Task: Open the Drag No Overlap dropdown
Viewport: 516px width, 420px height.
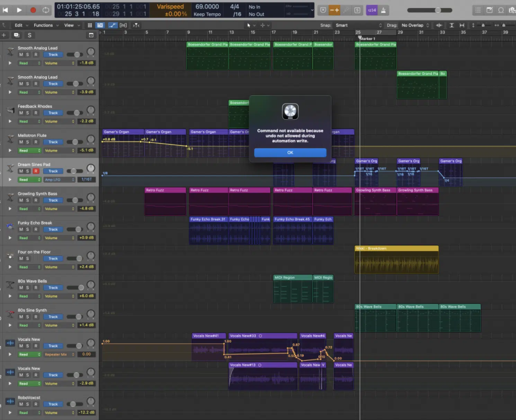Action: (415, 25)
